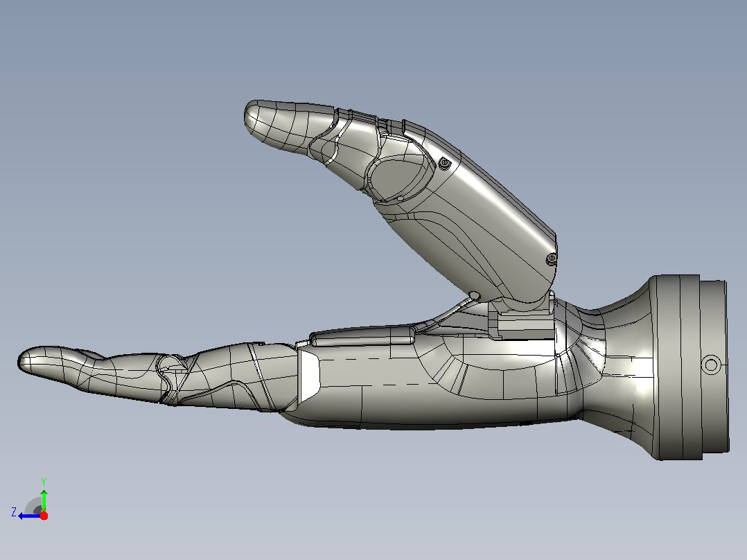
Task: Select the thumb's upper screw hole
Action: (444, 163)
